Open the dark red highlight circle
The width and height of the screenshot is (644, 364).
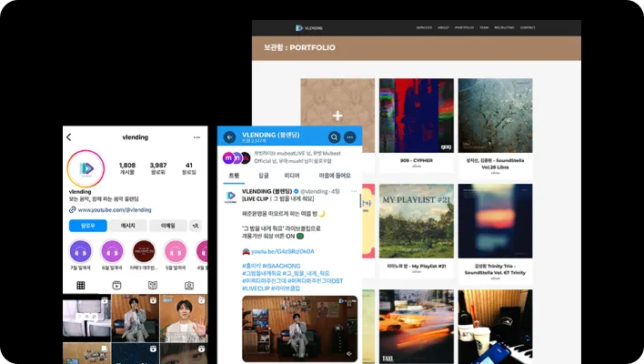(x=144, y=251)
